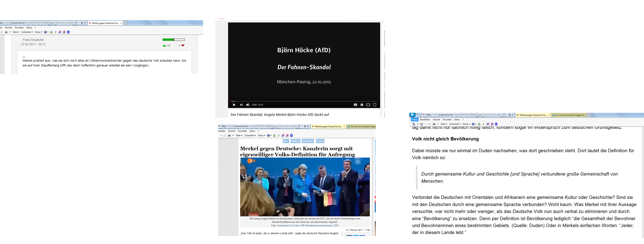Click the browser forward arrow button
Image resolution: width=644 pixels, height=244 pixels.
[419, 115]
